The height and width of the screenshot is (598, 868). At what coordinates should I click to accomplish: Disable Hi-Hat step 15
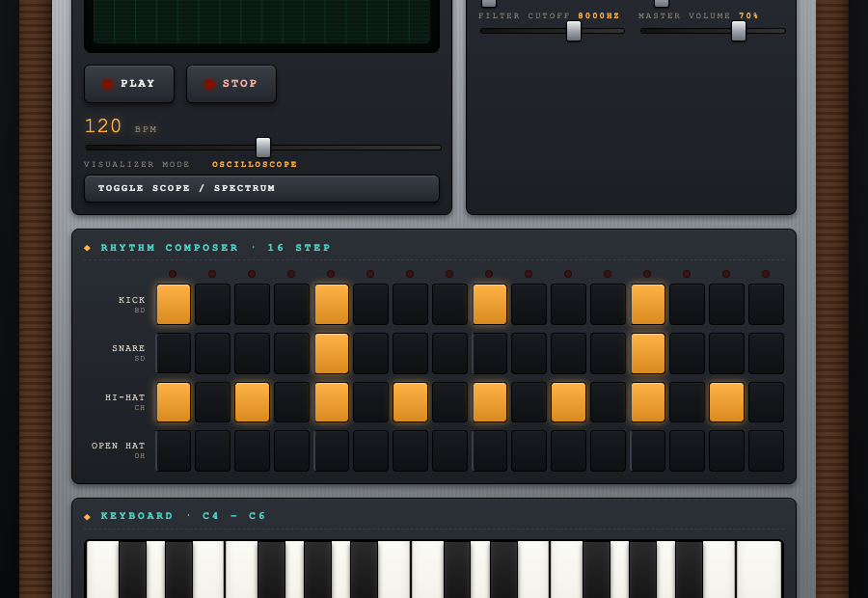click(727, 402)
